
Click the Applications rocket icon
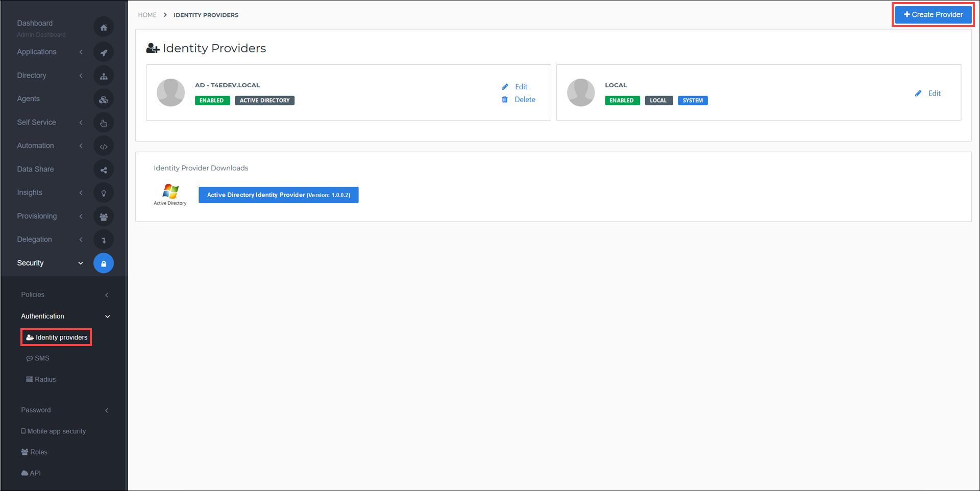coord(104,52)
